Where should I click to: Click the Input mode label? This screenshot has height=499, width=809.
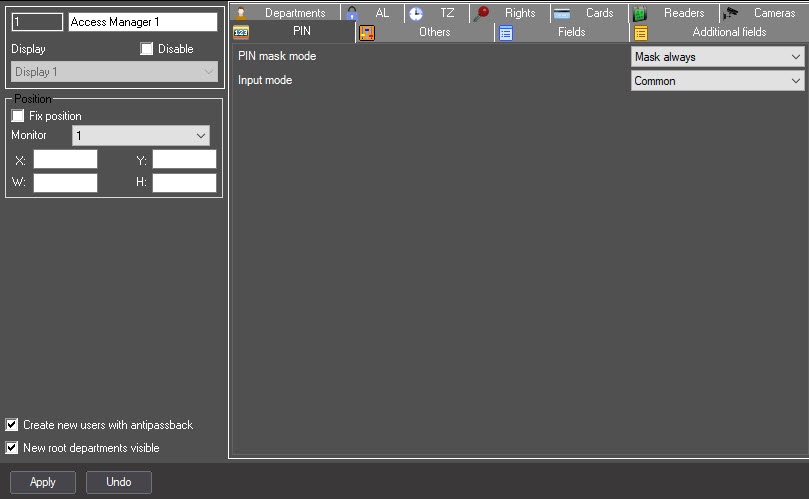[265, 80]
